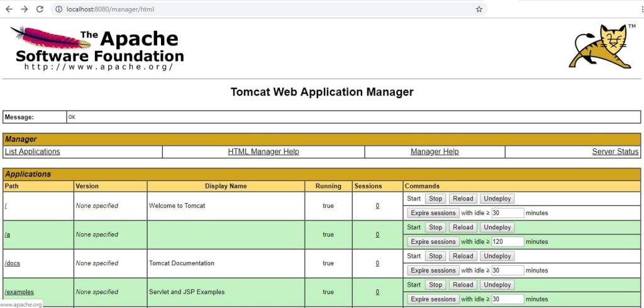Open the sessions count link for the / app
Screen dimensions: 644x308
tap(377, 206)
